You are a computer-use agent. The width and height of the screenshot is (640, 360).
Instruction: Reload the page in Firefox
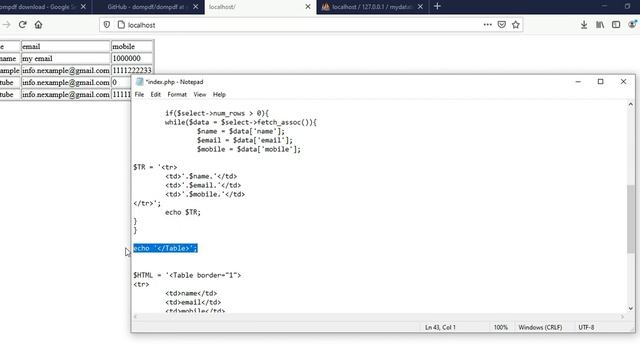[x=22, y=24]
